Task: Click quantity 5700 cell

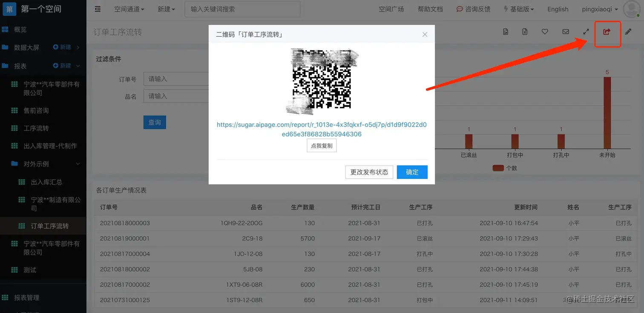Action: tap(308, 238)
